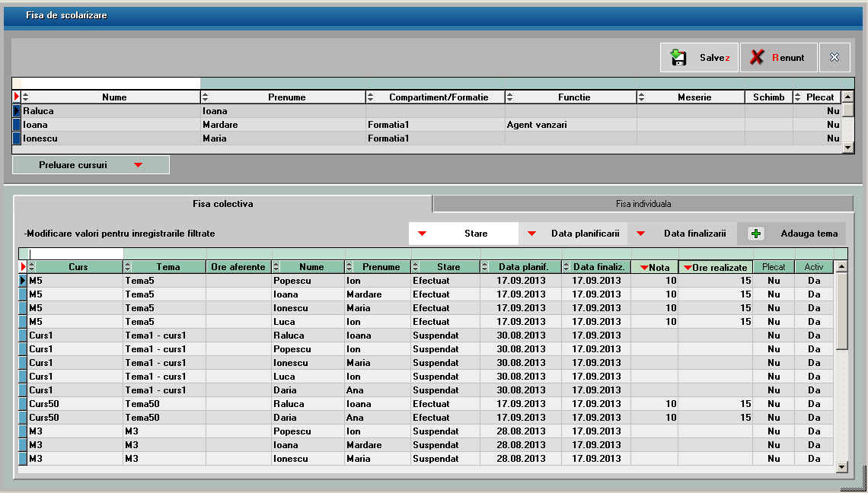868x493 pixels.
Task: Click the Renunt cancel button
Action: (x=778, y=58)
